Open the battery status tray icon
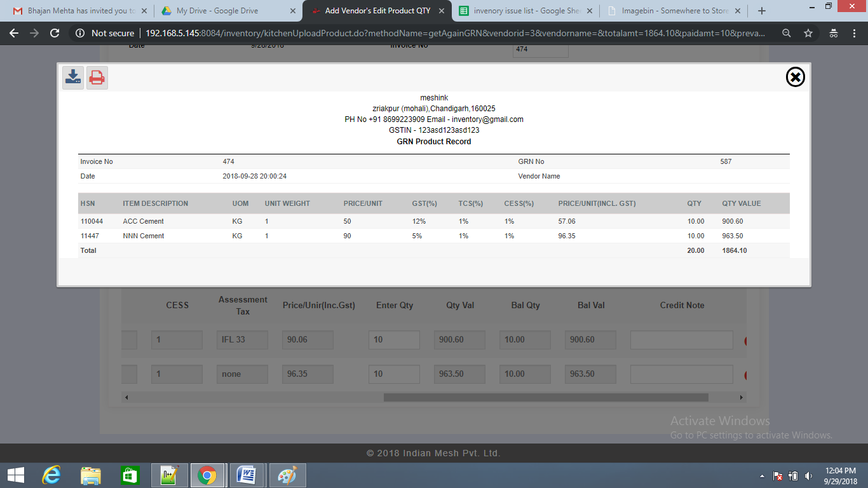Screen dimensions: 868x488 click(793, 476)
